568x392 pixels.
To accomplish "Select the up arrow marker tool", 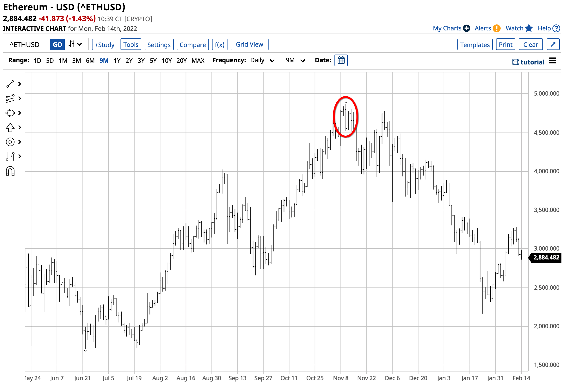I will 10,127.
